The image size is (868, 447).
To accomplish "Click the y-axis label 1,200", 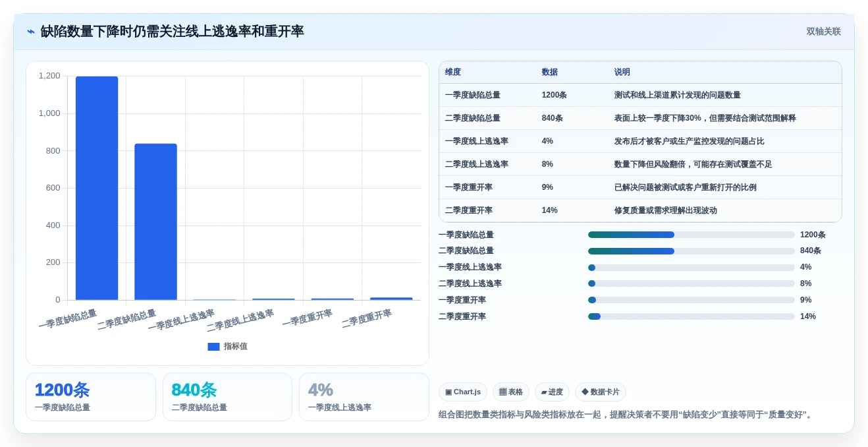I will pyautogui.click(x=49, y=76).
